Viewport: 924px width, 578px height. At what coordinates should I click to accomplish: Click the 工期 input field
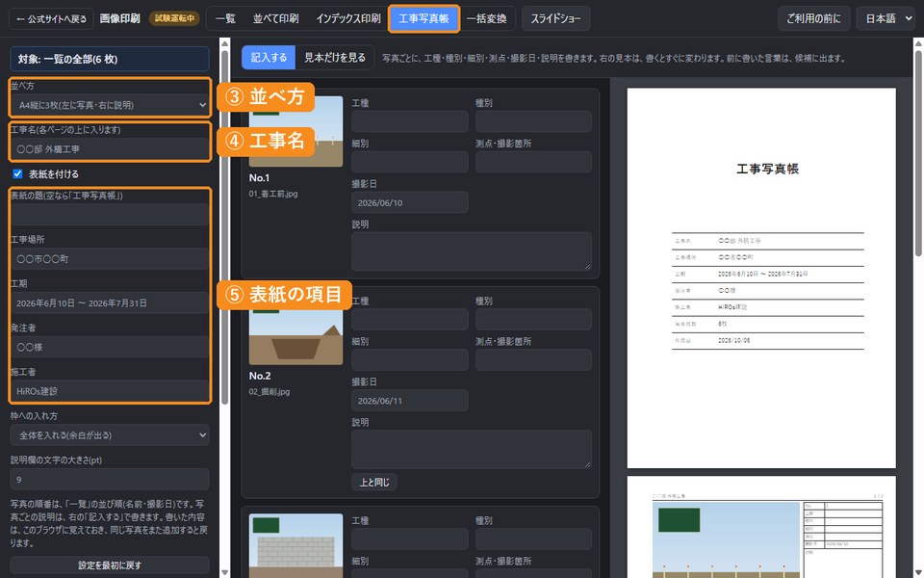(x=110, y=303)
